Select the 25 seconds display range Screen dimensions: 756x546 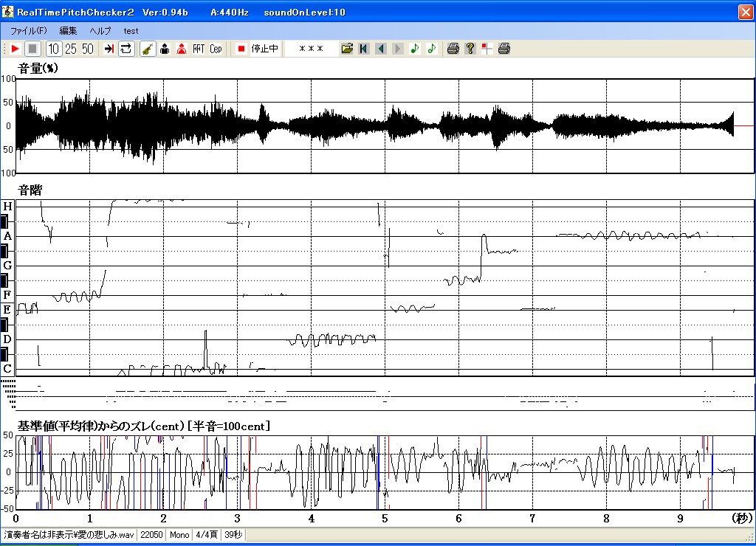[x=70, y=49]
